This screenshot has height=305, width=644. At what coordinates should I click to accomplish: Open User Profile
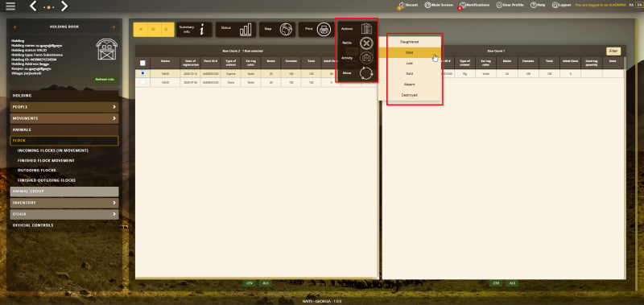coord(510,5)
